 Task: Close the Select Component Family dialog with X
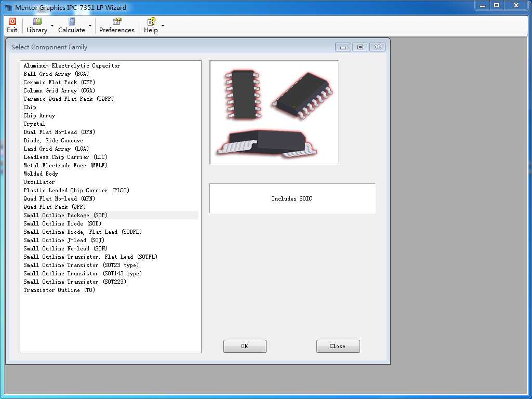[377, 47]
